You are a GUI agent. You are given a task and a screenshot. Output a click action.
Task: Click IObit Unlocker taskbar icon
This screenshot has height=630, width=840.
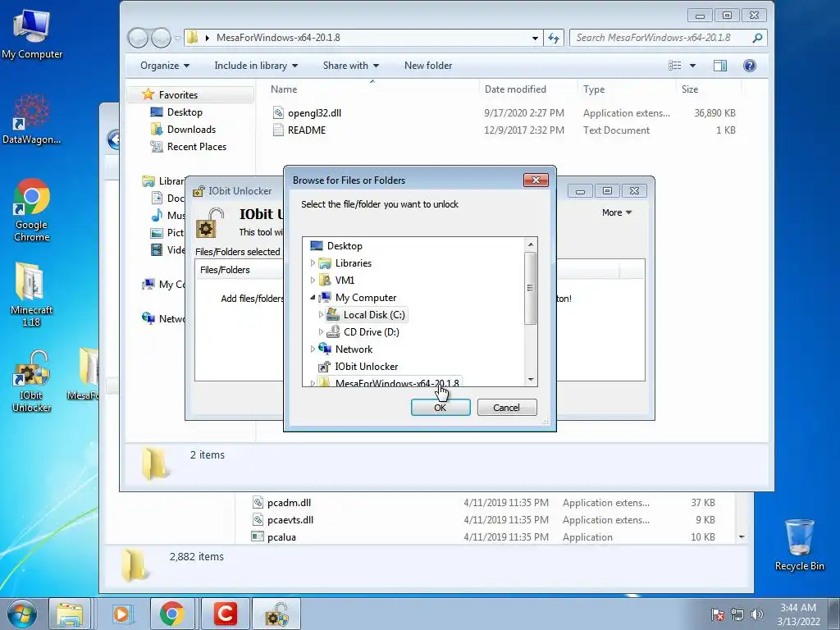pos(276,614)
